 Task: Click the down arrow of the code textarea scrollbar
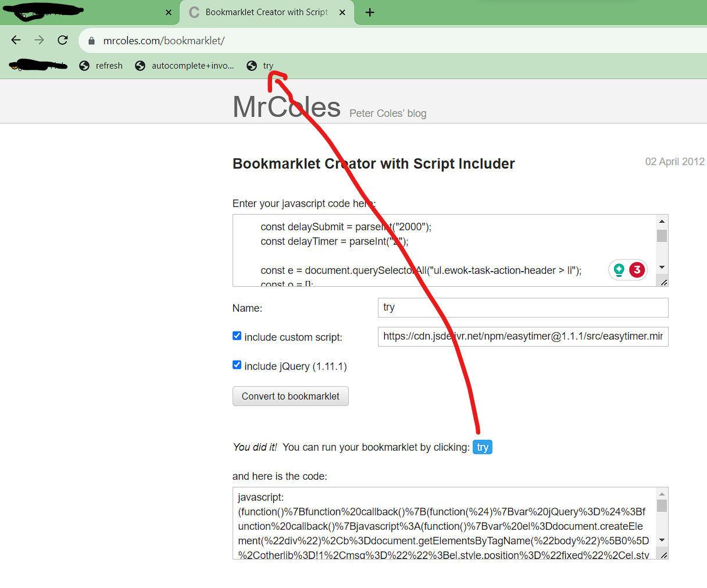click(x=662, y=268)
